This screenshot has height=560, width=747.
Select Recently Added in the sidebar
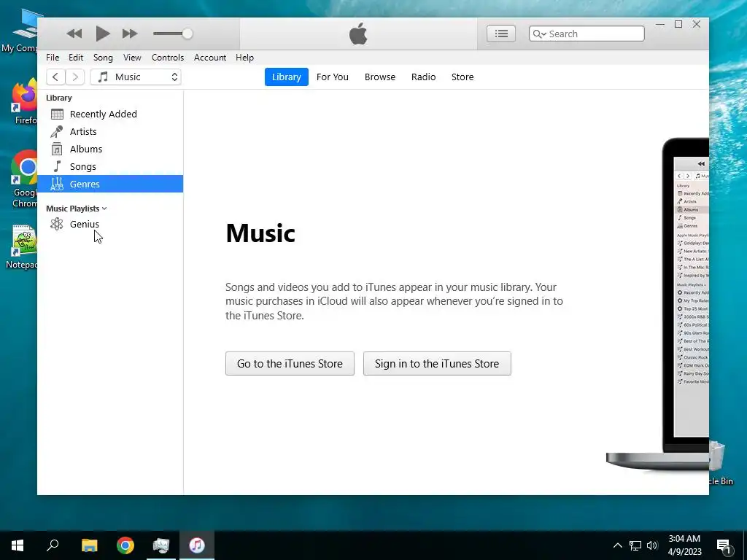coord(110,114)
